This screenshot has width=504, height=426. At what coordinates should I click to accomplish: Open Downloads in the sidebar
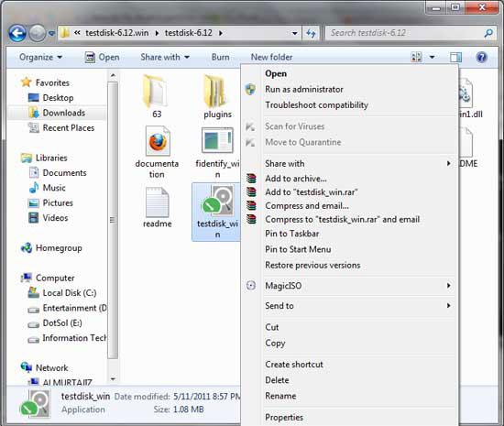57,113
